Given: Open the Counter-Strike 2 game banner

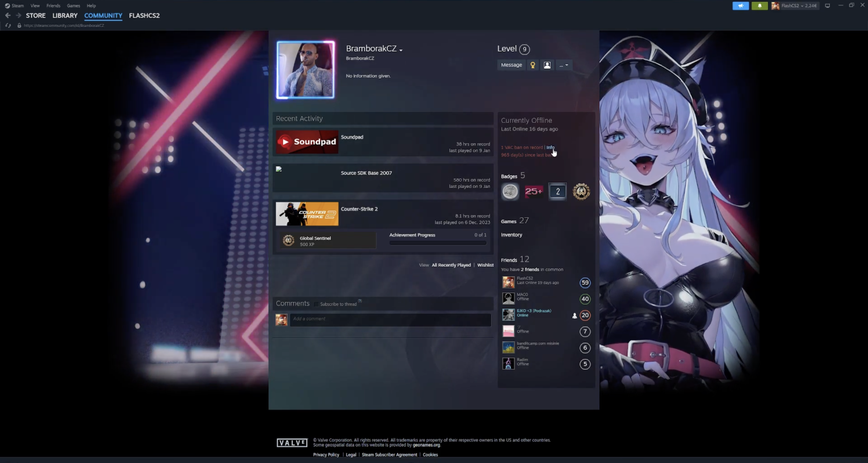Looking at the screenshot, I should 307,214.
